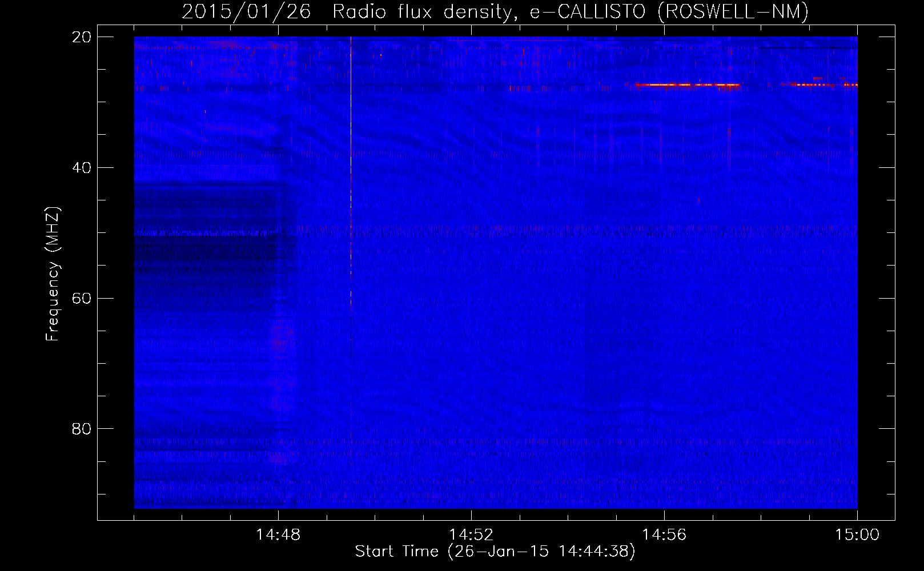The image size is (924, 571).
Task: Click the '60' frequency tick label
Action: 81,298
